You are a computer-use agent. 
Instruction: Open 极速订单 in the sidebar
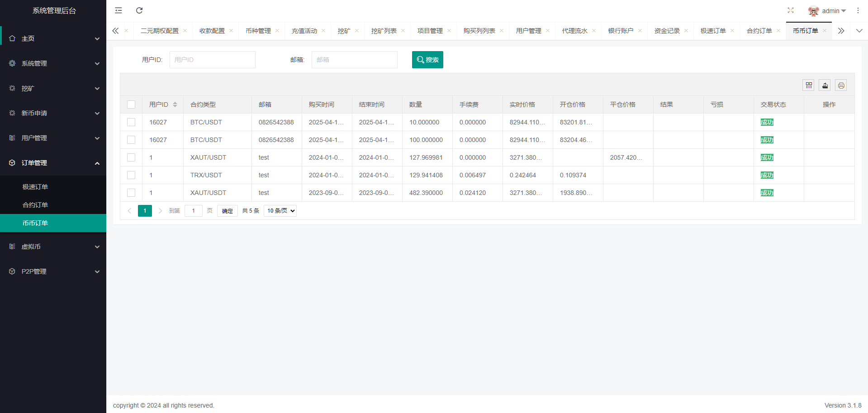pyautogui.click(x=35, y=187)
